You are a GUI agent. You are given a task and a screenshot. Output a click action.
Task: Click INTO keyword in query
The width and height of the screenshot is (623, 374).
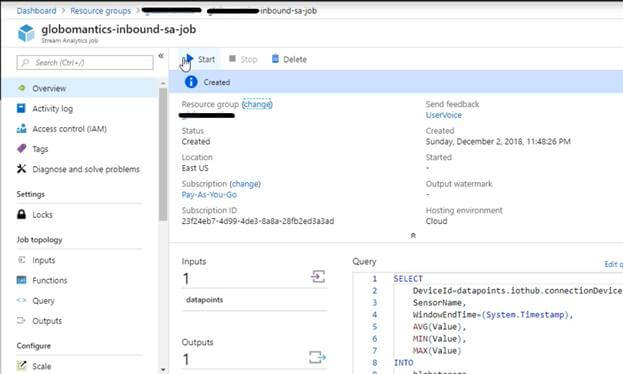tap(403, 362)
